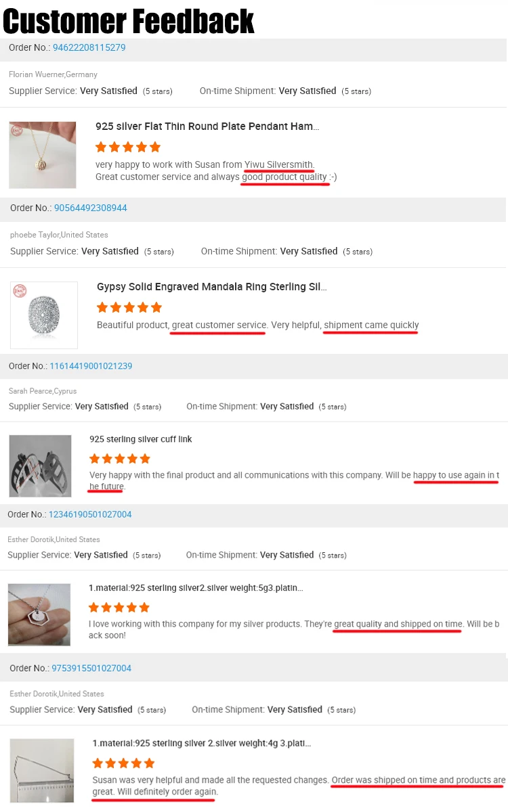Click the orange stars under the Round Plate Pendant title

click(x=128, y=147)
